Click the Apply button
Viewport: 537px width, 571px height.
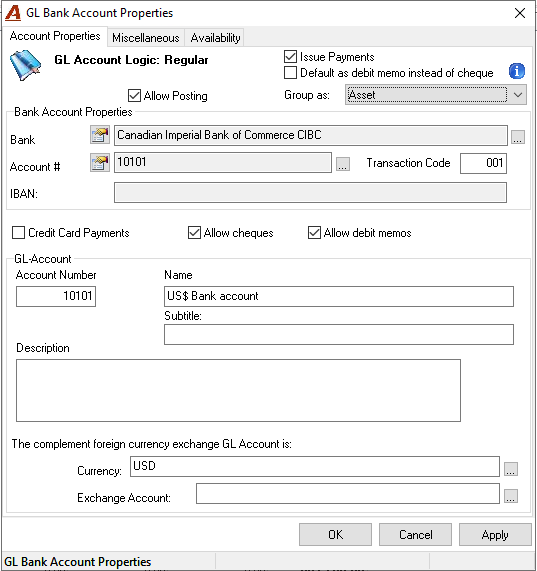coord(495,535)
